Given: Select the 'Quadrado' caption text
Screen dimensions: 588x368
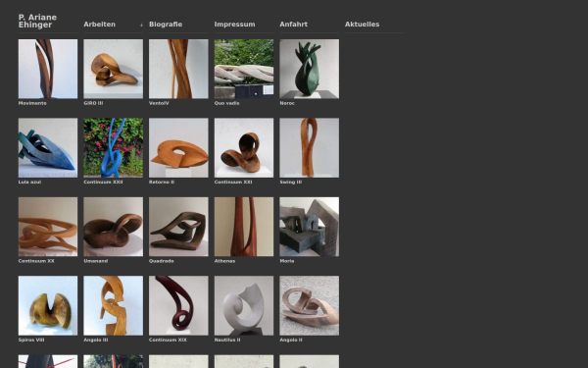Looking at the screenshot, I should [x=162, y=261].
